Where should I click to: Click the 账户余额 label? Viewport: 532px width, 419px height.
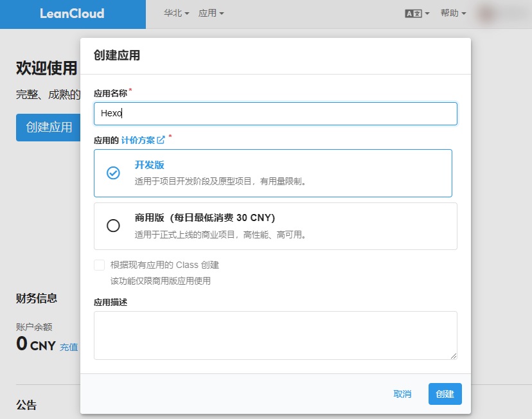(34, 327)
